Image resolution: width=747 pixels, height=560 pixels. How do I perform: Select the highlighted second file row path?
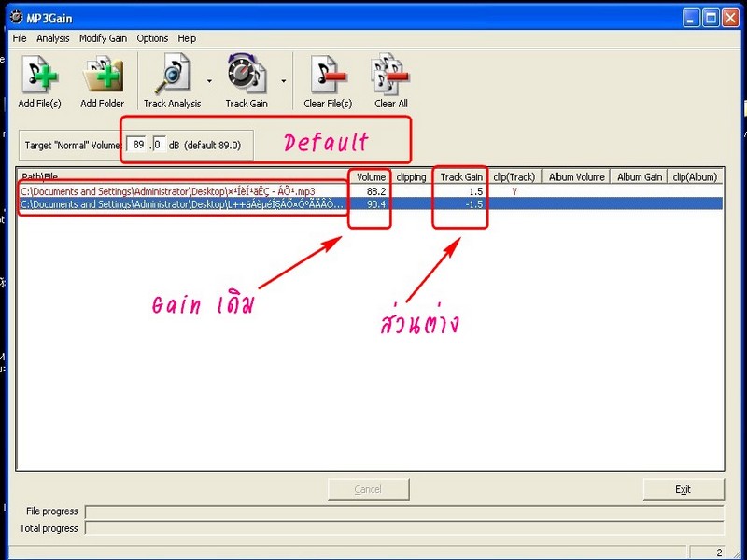[181, 204]
